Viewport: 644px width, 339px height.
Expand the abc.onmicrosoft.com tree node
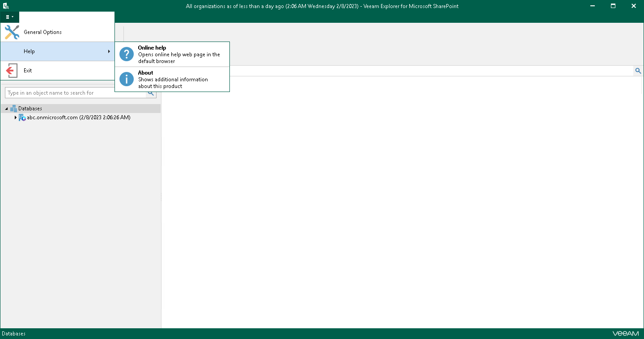point(16,117)
